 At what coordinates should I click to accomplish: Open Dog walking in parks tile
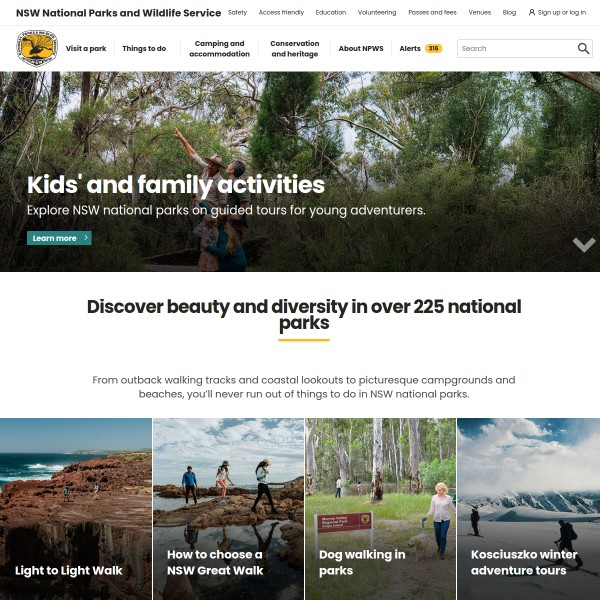pyautogui.click(x=380, y=509)
